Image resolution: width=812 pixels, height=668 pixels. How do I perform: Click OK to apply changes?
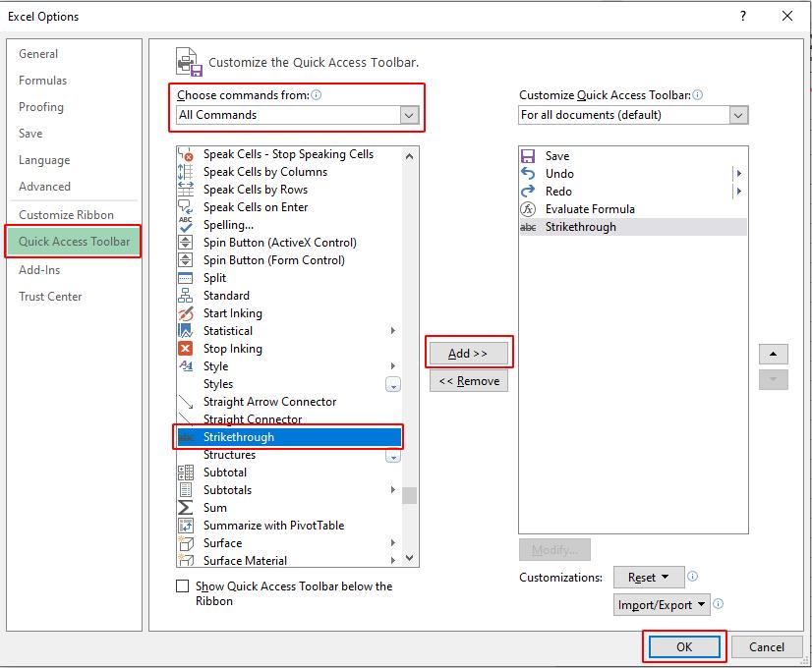(684, 647)
